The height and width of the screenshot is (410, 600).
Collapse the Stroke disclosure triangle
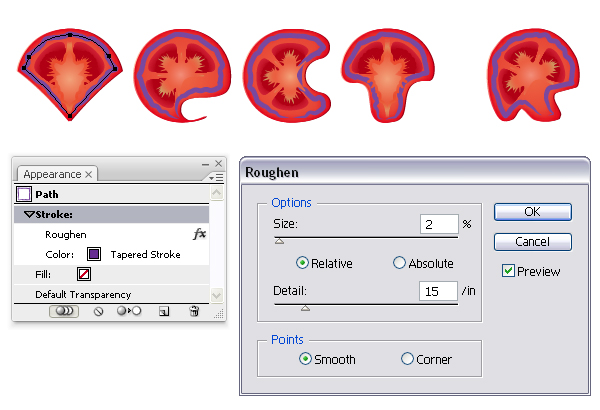pos(30,214)
